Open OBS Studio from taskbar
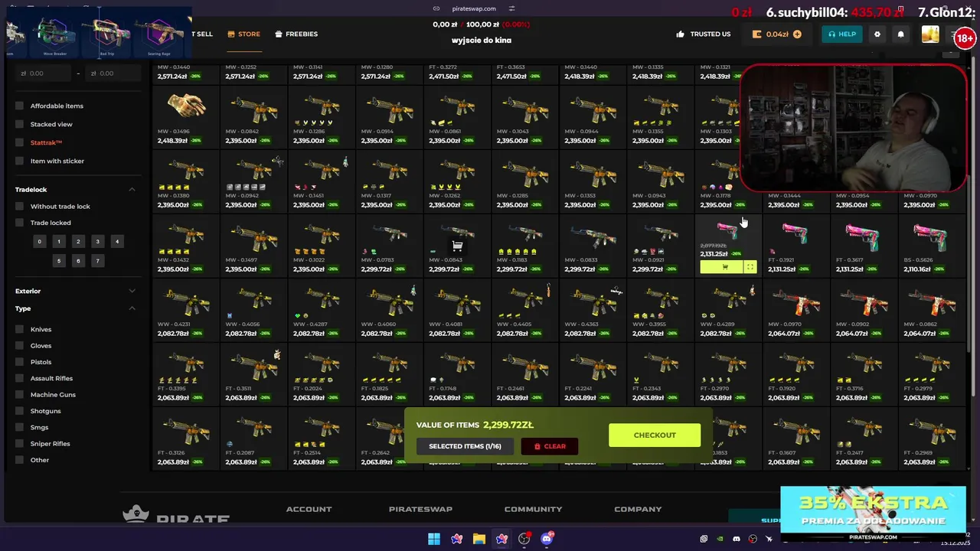Image resolution: width=980 pixels, height=551 pixels. 524,539
